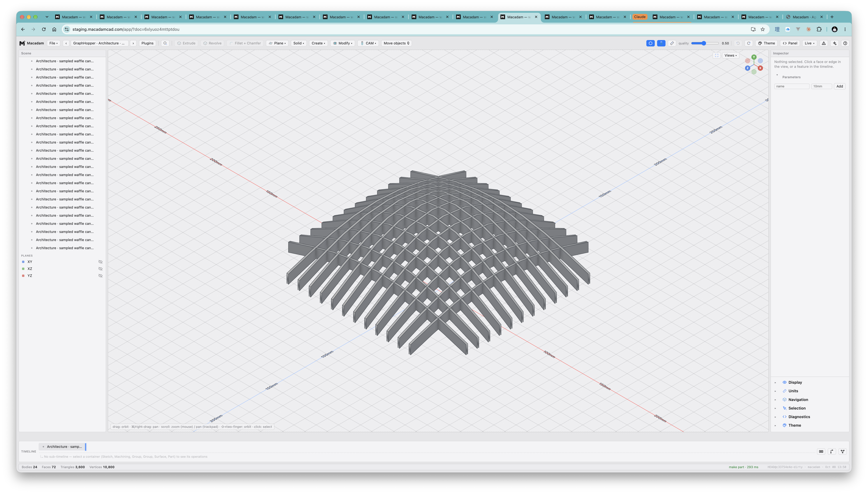Toggle visibility of the XZ plane

pyautogui.click(x=100, y=269)
